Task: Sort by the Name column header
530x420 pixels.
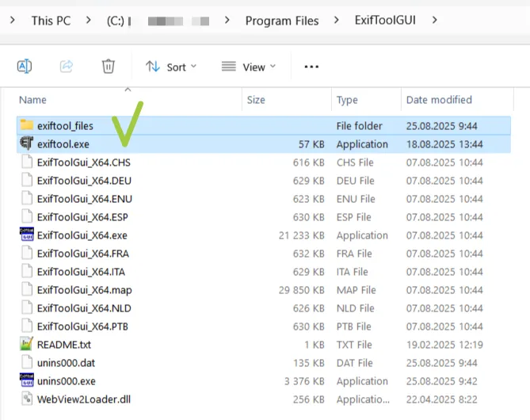Action: [32, 100]
